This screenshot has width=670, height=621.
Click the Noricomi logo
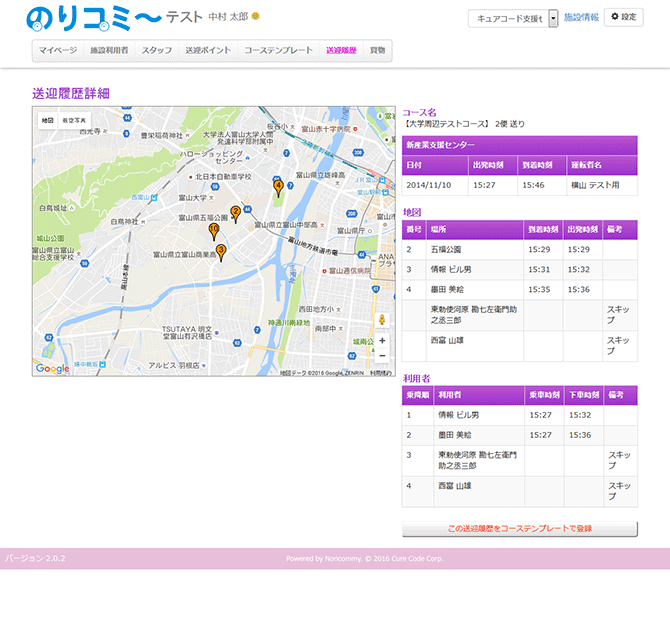click(93, 17)
